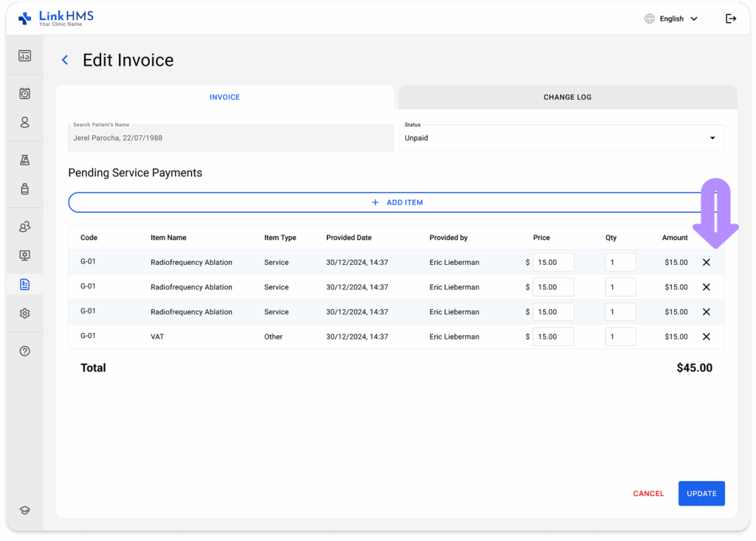Click the price field in third row
The height and width of the screenshot is (541, 756).
coord(553,312)
